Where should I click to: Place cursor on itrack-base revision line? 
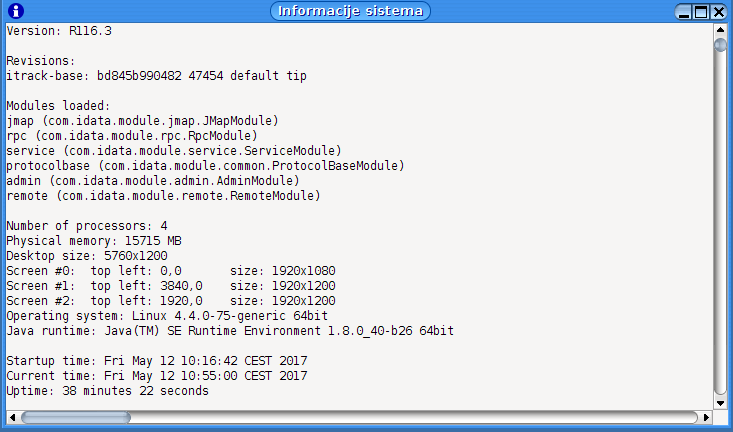tap(157, 76)
